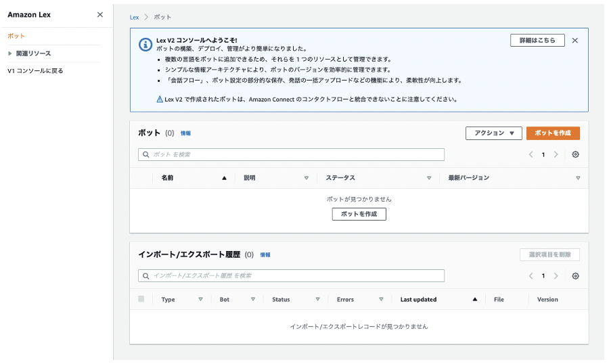
Task: Sort history by Type column arrow
Action: point(200,300)
